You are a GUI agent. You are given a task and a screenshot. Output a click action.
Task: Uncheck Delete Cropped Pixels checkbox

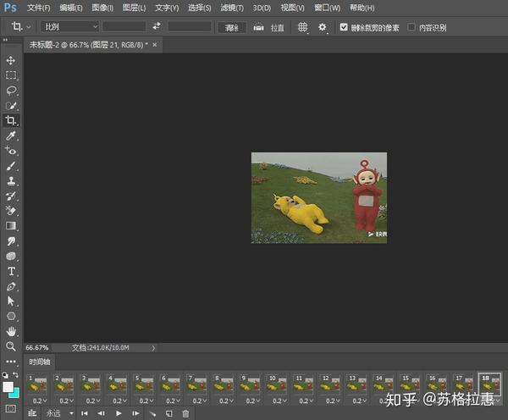pos(344,27)
